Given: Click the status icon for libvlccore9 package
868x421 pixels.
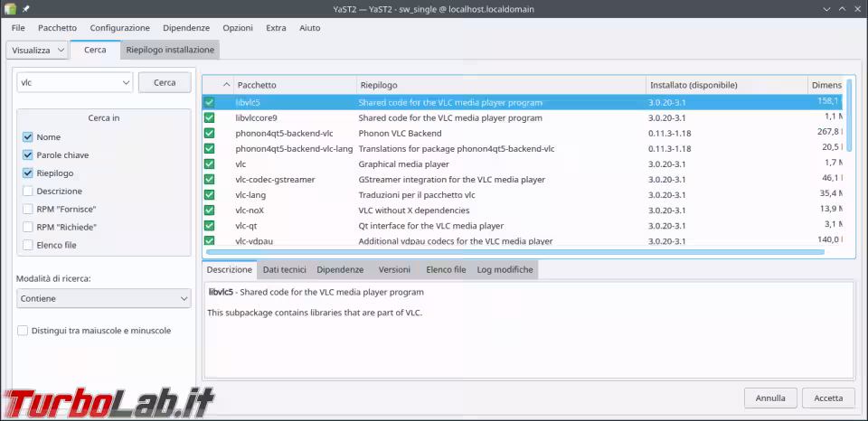Looking at the screenshot, I should pos(210,118).
